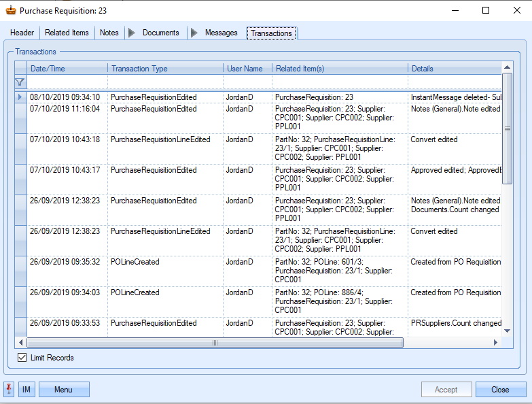The width and height of the screenshot is (532, 404).
Task: Click the Transaction Type filter row cell
Action: coord(165,82)
